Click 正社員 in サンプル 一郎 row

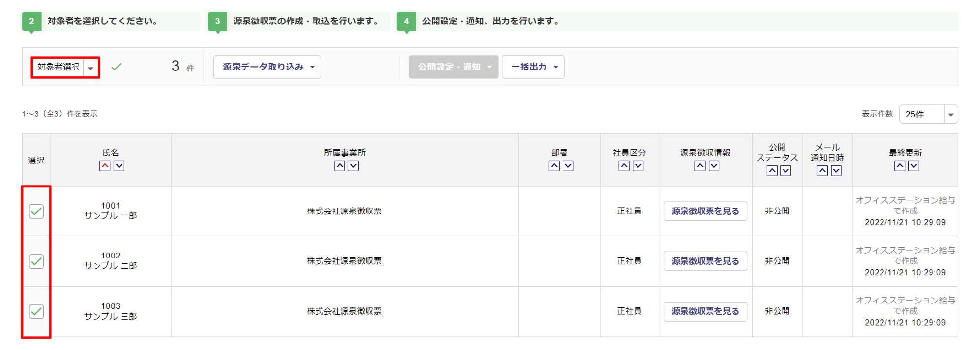629,211
